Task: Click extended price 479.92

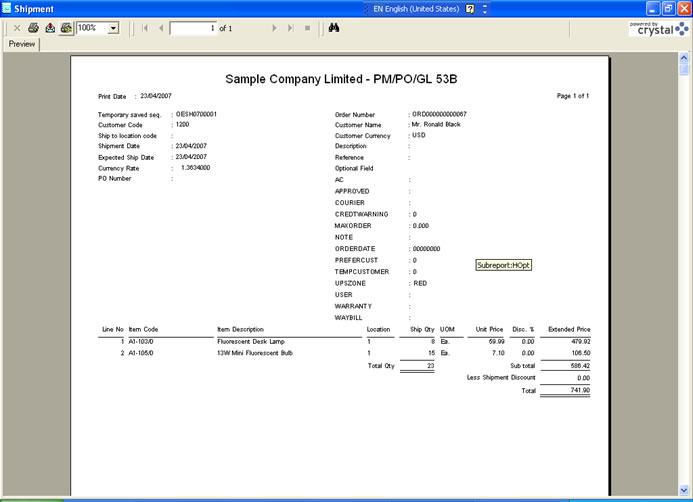Action: (581, 342)
